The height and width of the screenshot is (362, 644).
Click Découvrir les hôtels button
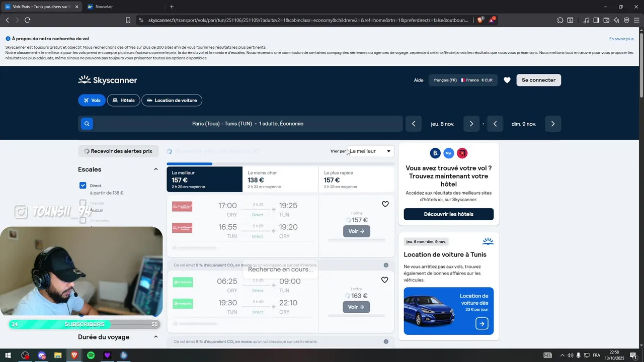tap(448, 214)
